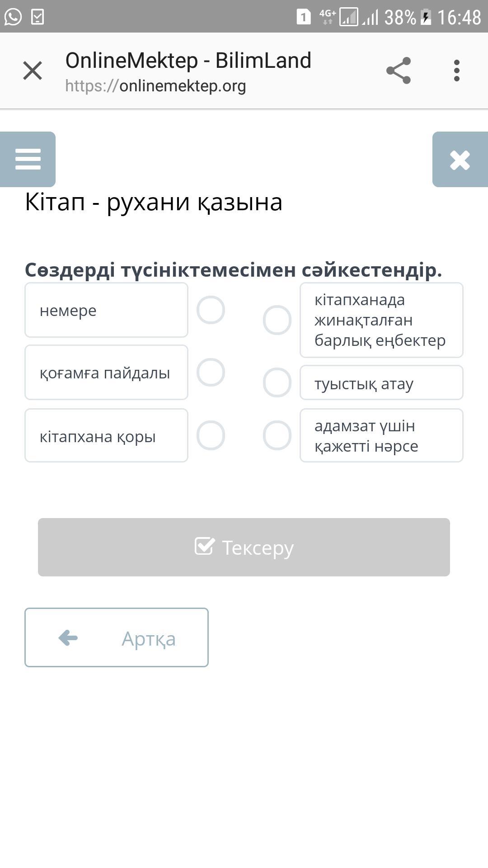Close the browser tab with X icon
The width and height of the screenshot is (488, 868).
point(33,71)
